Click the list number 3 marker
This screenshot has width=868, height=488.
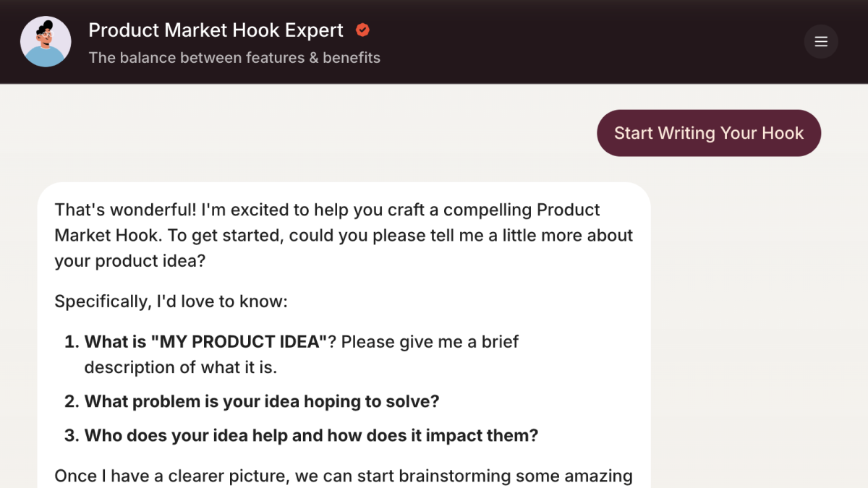(71, 435)
